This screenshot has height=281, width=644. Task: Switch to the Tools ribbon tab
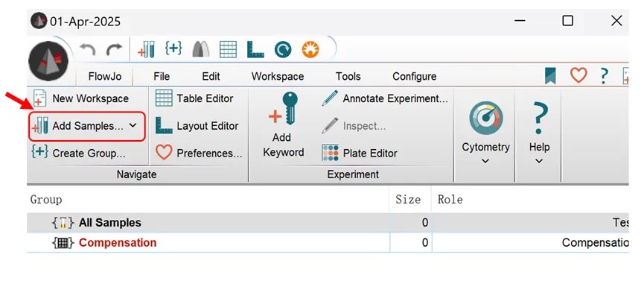(x=348, y=77)
